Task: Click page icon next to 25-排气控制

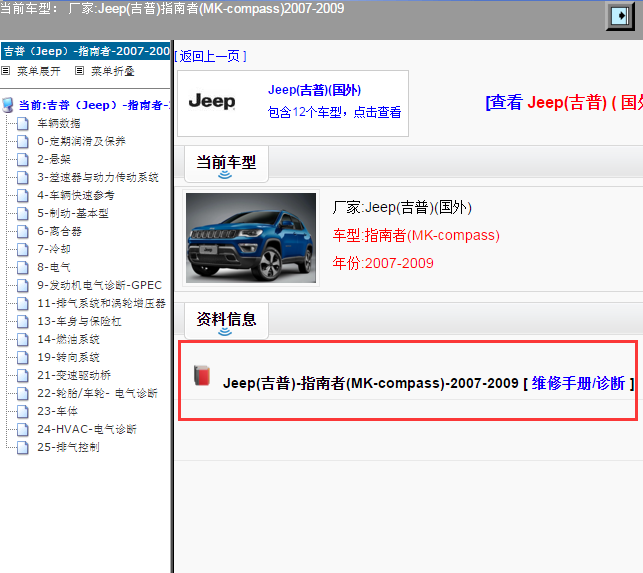Action: point(23,447)
